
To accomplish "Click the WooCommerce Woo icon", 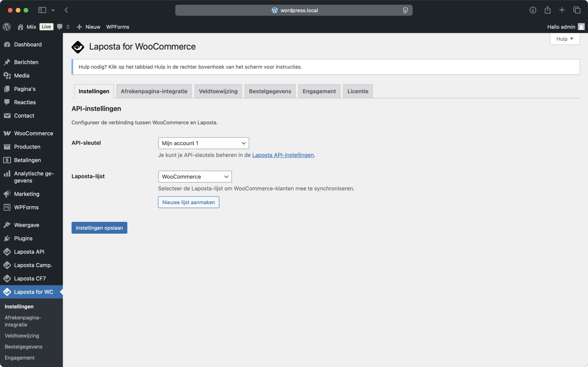I will point(7,133).
